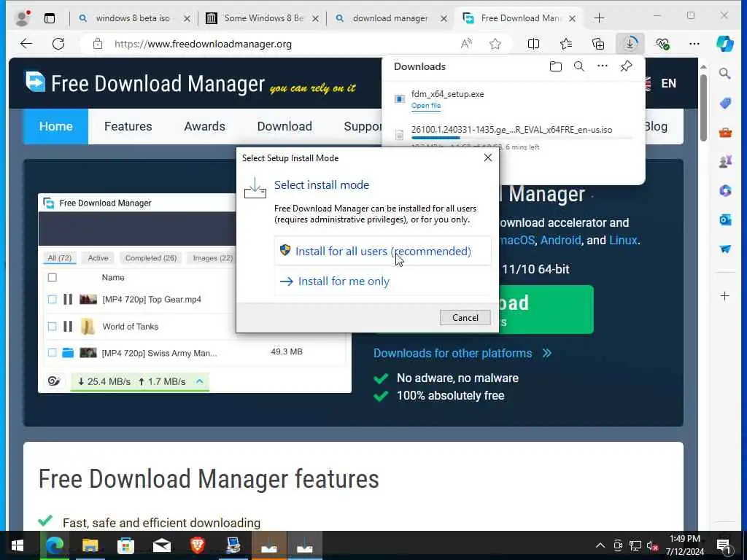Go back with the browser back arrow
This screenshot has width=747, height=560.
click(x=26, y=44)
